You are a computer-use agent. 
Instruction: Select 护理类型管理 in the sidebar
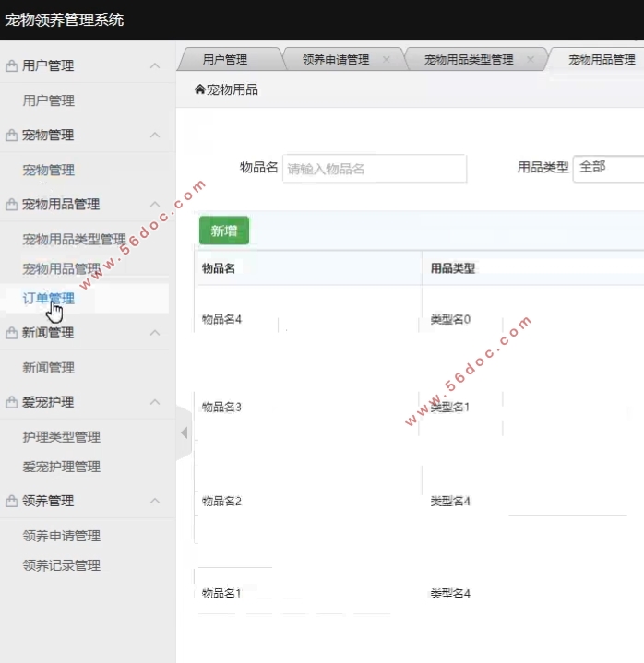coord(62,437)
